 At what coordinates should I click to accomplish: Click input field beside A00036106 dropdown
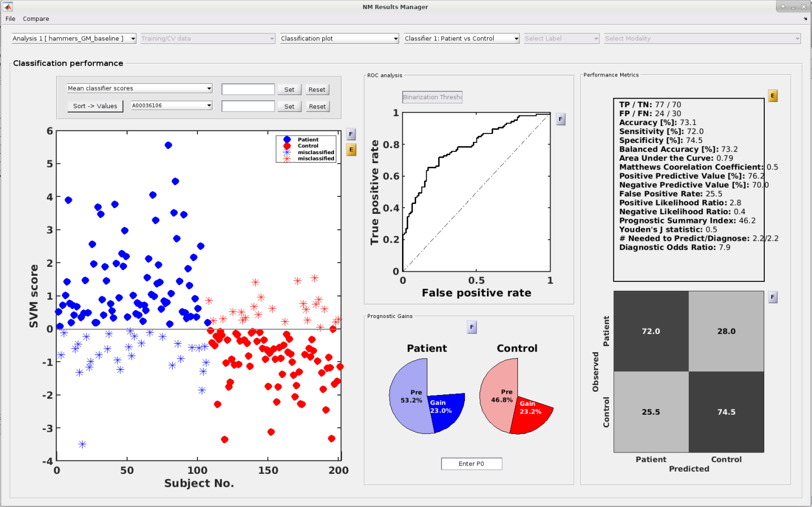click(248, 106)
